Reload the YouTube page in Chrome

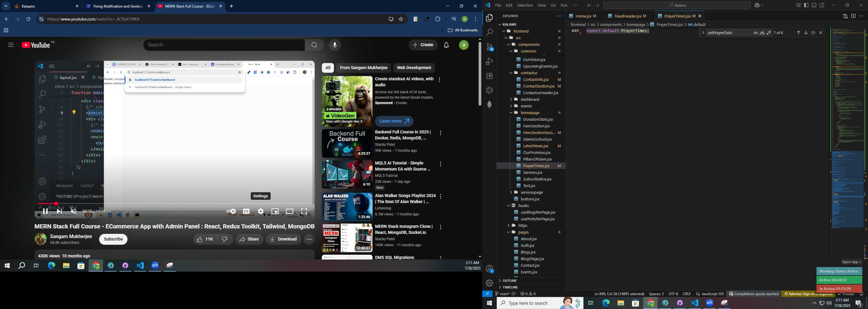[x=29, y=19]
